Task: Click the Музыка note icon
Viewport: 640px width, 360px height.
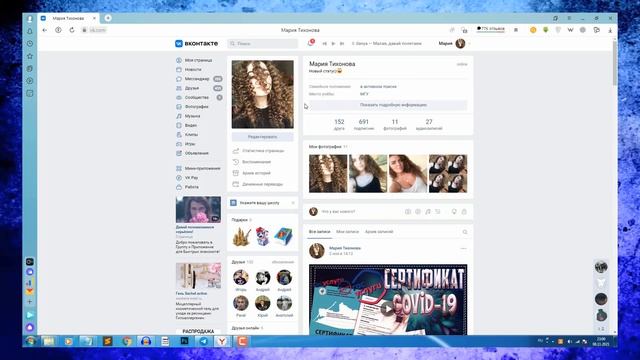Action: click(x=179, y=116)
